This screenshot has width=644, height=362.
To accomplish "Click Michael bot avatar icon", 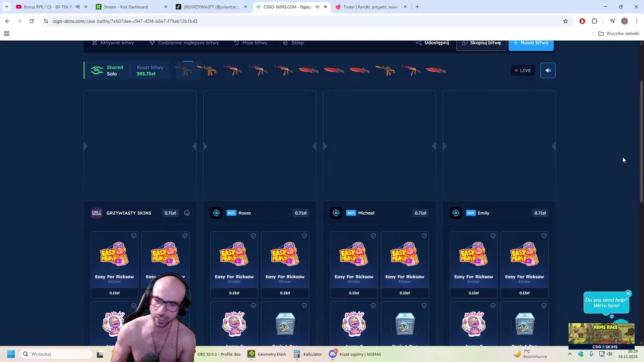I will [x=336, y=213].
